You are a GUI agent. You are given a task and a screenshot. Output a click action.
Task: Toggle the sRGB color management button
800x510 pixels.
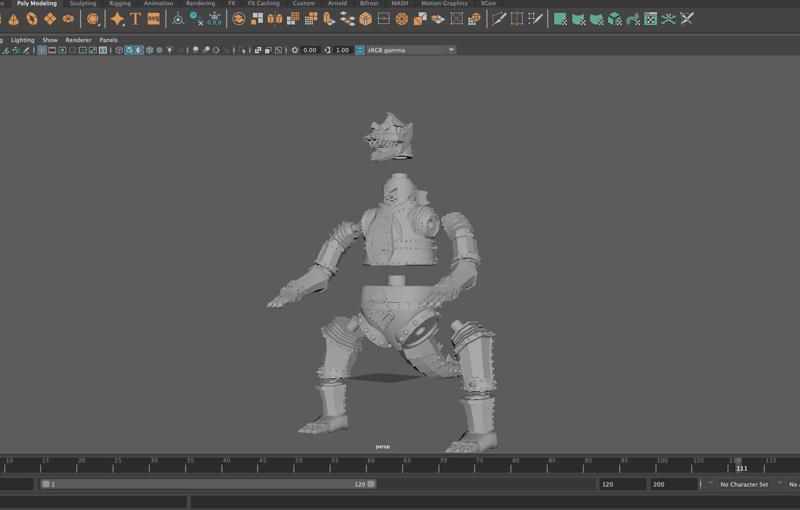tap(360, 50)
